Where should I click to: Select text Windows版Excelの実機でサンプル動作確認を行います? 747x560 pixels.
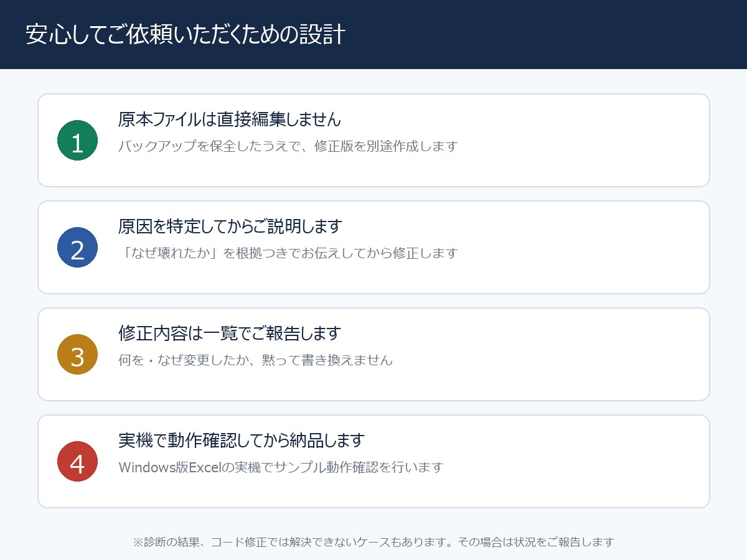click(x=281, y=467)
